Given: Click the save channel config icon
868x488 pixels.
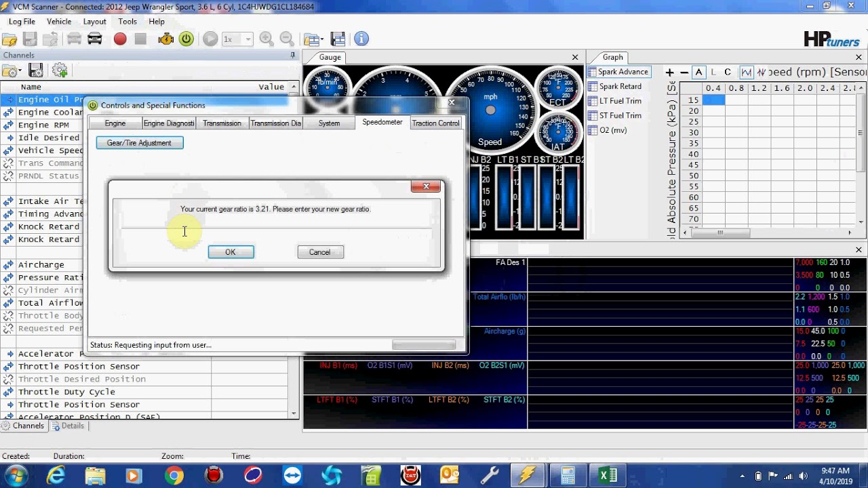Looking at the screenshot, I should coord(36,70).
